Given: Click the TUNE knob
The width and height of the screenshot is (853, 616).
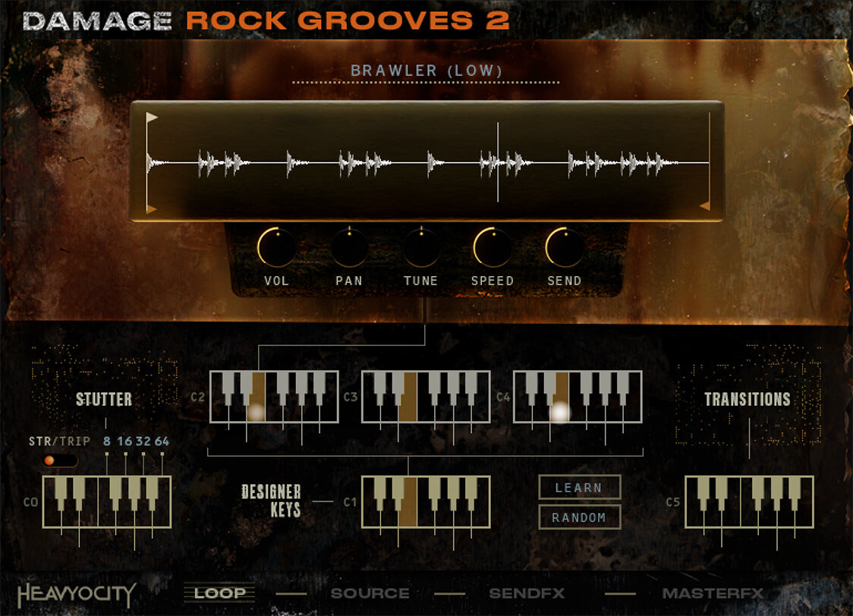Looking at the screenshot, I should 421,248.
